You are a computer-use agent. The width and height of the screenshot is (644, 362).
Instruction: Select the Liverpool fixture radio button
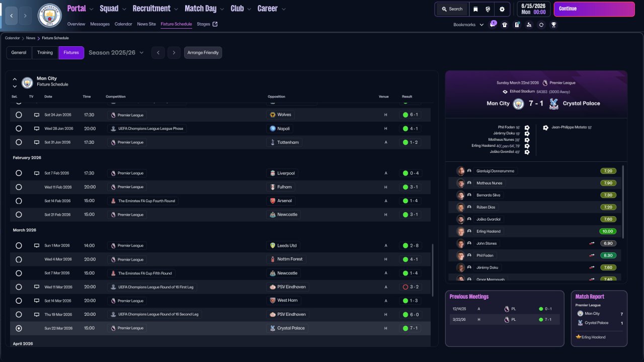tap(19, 173)
